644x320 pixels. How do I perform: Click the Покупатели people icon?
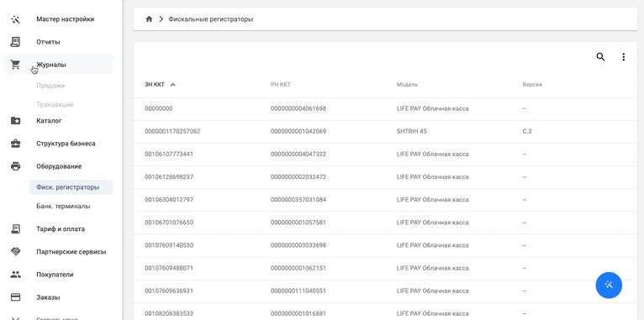coord(16,275)
